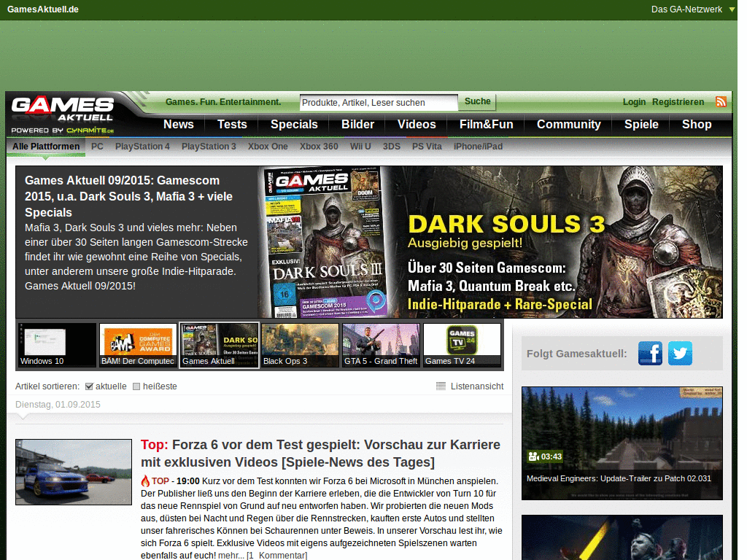The height and width of the screenshot is (560, 747).
Task: Open the Gamesaktuell Twitter icon
Action: point(681,354)
